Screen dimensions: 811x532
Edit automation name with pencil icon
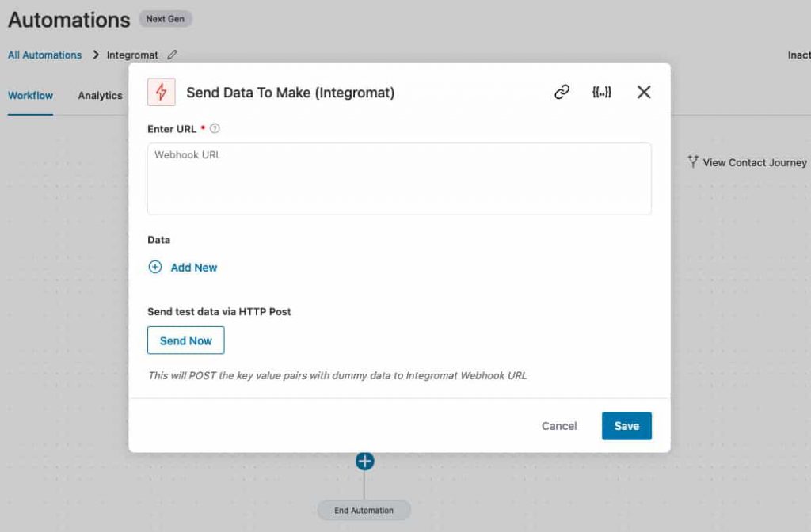(172, 55)
